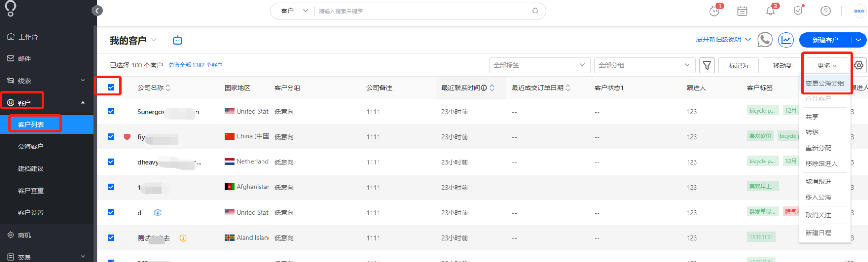Choose 重新分配 from the 更多 menu
Viewport: 868px width, 262px height.
[825, 148]
